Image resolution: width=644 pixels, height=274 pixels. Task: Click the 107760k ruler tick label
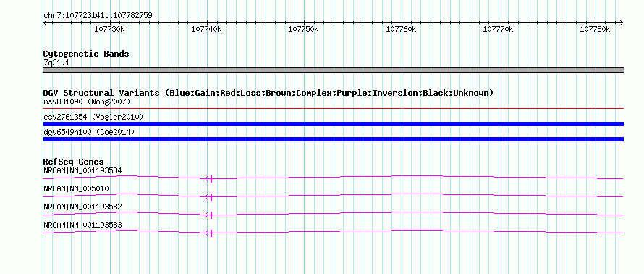(401, 29)
